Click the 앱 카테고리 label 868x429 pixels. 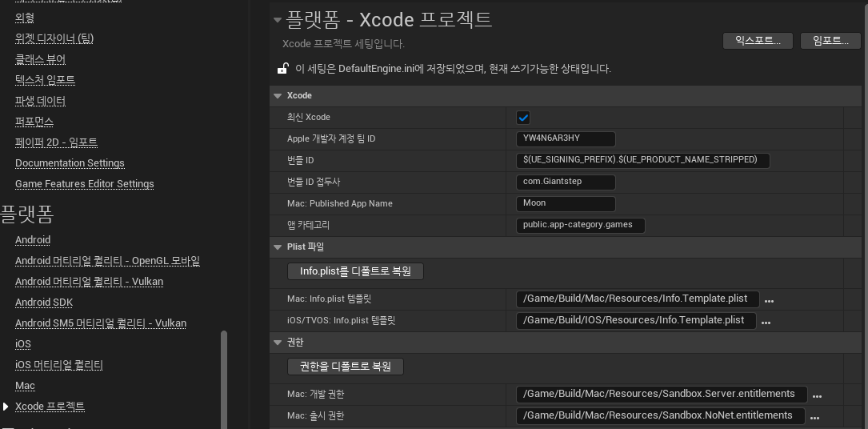pyautogui.click(x=308, y=225)
